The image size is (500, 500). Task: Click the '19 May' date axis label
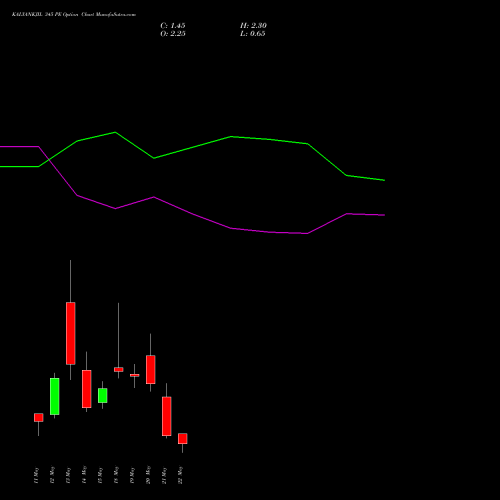click(132, 475)
